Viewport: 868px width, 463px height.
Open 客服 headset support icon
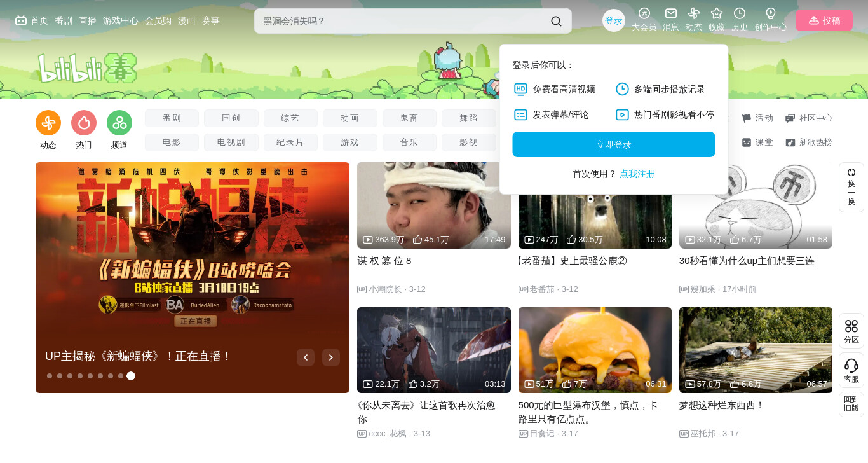(851, 365)
